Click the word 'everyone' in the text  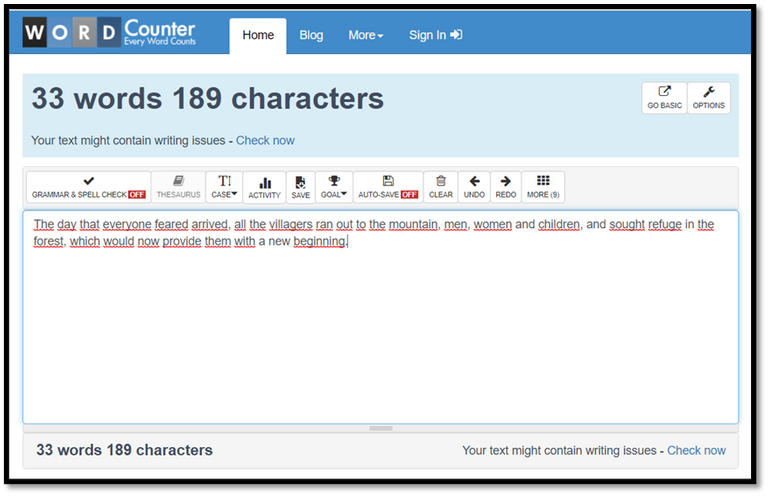click(x=127, y=224)
